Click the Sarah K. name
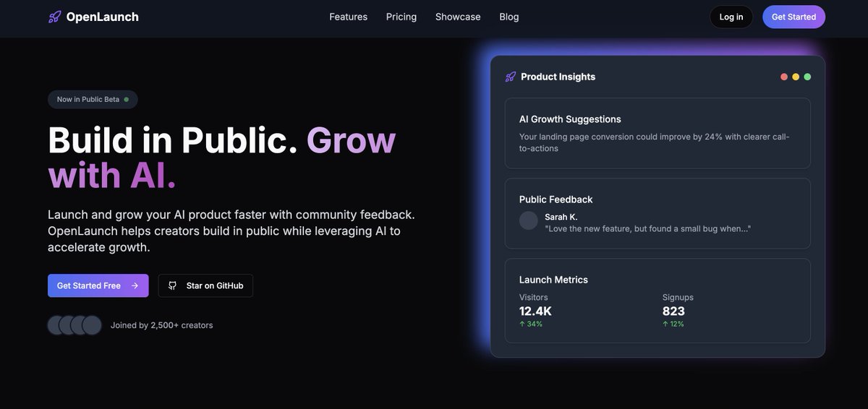The width and height of the screenshot is (868, 409). (561, 217)
